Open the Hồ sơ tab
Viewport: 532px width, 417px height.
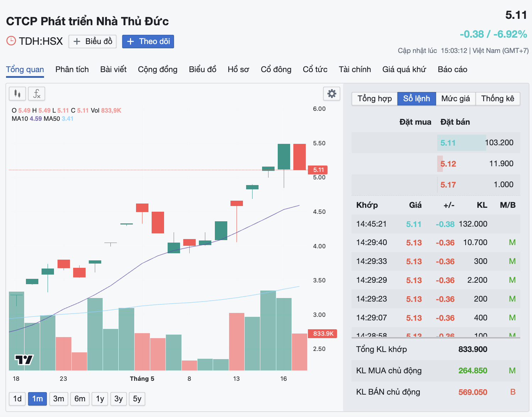click(238, 70)
